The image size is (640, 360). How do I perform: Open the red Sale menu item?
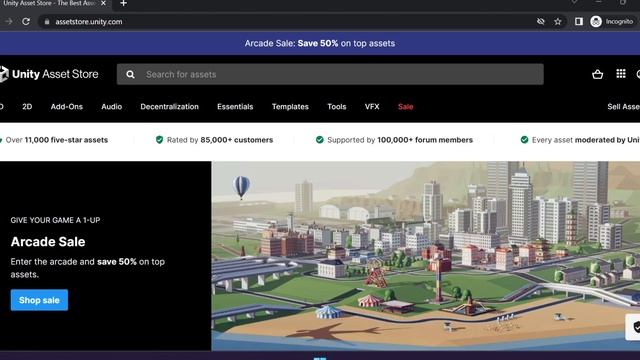(x=405, y=107)
